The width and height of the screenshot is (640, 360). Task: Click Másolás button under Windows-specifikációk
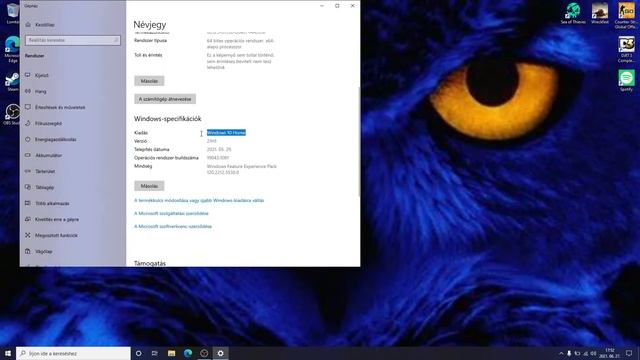[x=149, y=186]
